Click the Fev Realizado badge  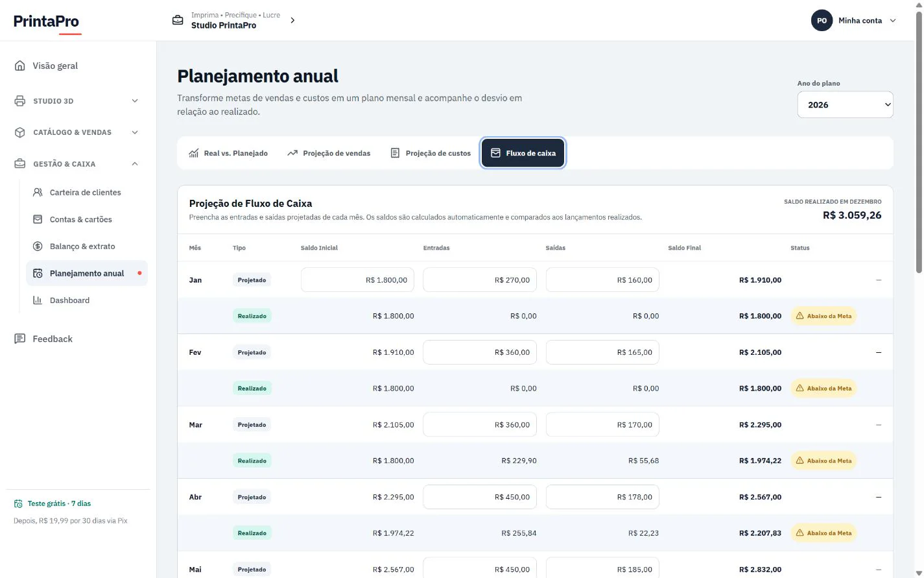(x=252, y=389)
